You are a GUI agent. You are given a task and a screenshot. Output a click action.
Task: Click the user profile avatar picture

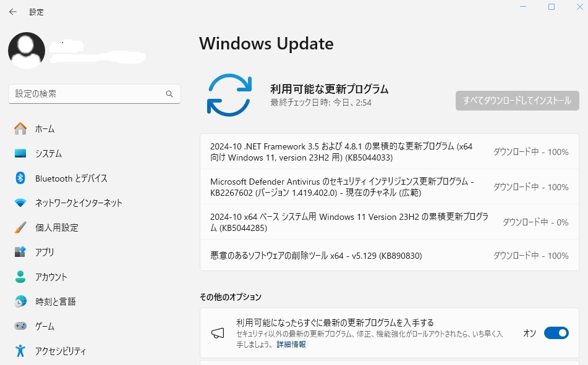(x=27, y=51)
